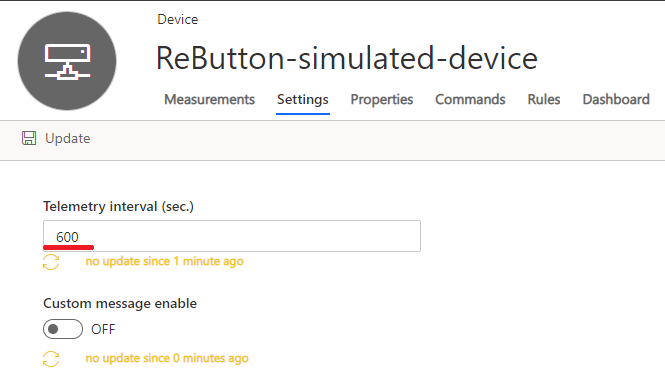
Task: Click the save disk icon beside Update
Action: (29, 138)
